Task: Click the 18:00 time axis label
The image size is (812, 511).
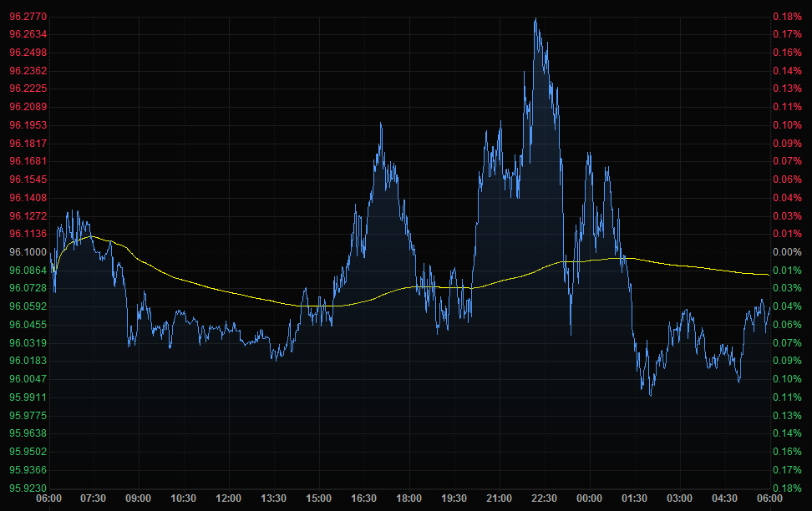Action: point(409,498)
